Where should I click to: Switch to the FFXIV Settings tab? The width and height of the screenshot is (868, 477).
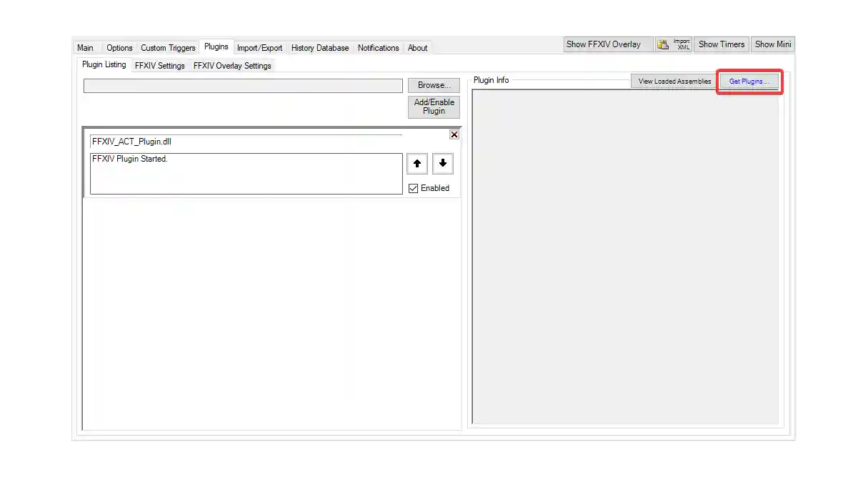point(159,65)
